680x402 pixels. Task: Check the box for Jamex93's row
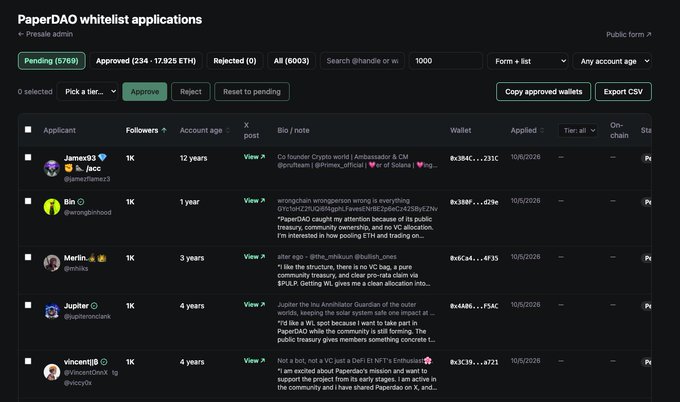point(28,157)
